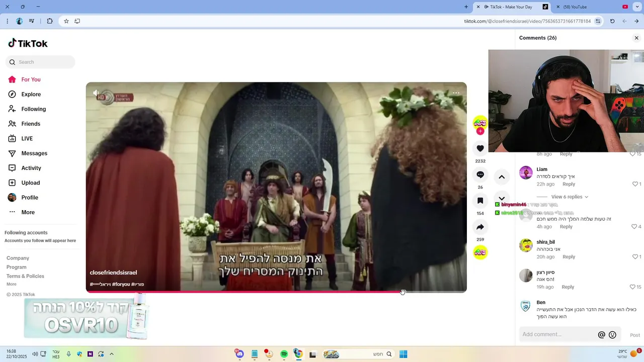Seek on the red video progress bar
644x362 pixels.
tap(276, 292)
